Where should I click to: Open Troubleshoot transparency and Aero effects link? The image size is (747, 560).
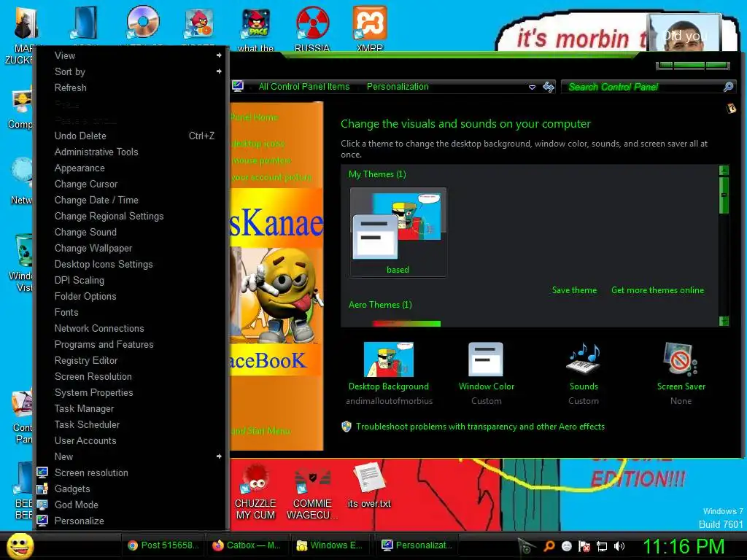(480, 427)
